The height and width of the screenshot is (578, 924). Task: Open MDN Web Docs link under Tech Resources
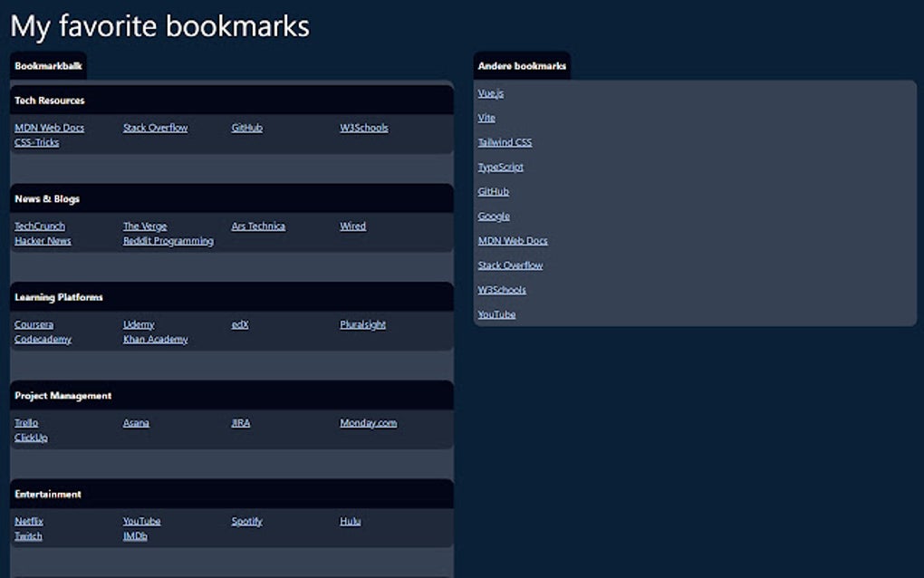(50, 128)
